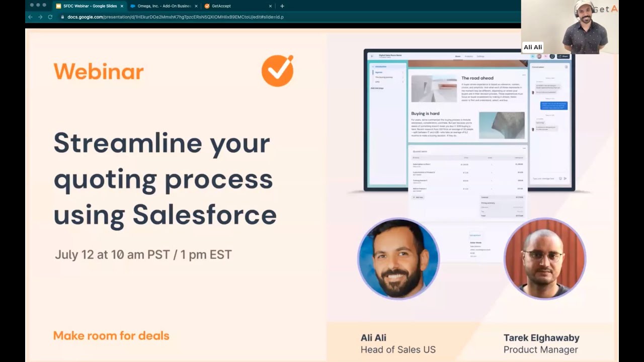Click the orange GetAccept checkmark logo
Viewport: 644px width, 362px height.
click(x=277, y=71)
